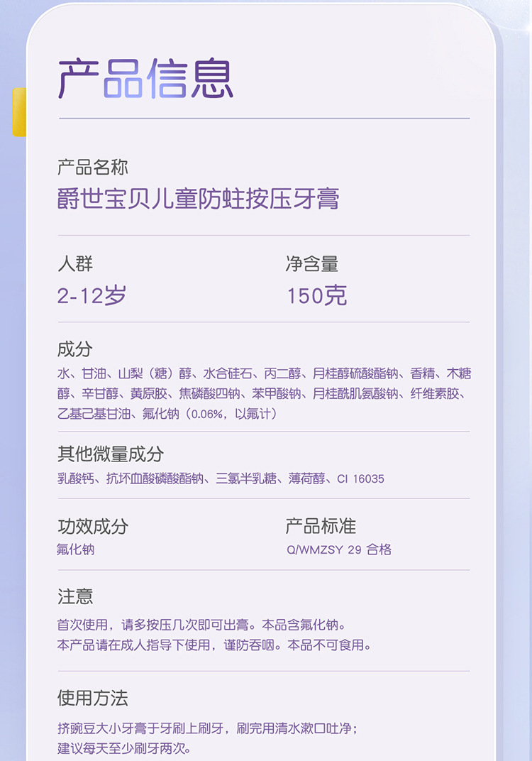
Task: Click ingredient line starting with 水、甘油
Action: pyautogui.click(x=265, y=373)
